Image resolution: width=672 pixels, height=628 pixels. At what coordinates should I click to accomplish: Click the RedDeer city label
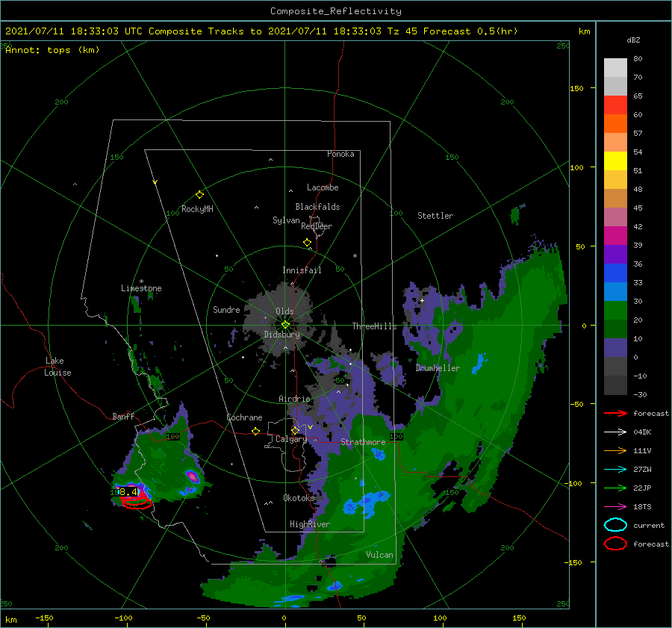(317, 226)
